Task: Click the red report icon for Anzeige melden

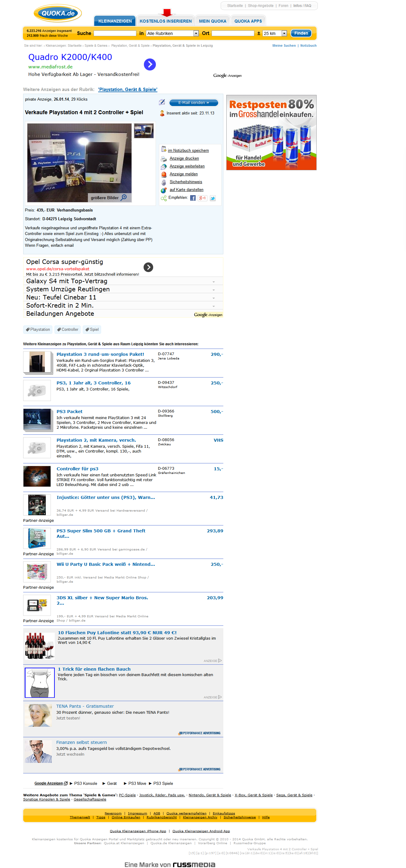Action: tap(164, 174)
